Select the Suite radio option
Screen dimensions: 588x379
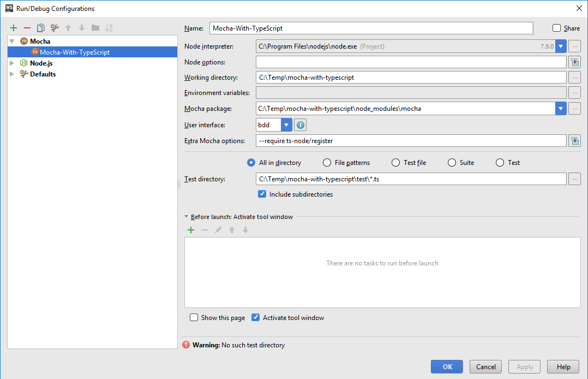coord(452,163)
